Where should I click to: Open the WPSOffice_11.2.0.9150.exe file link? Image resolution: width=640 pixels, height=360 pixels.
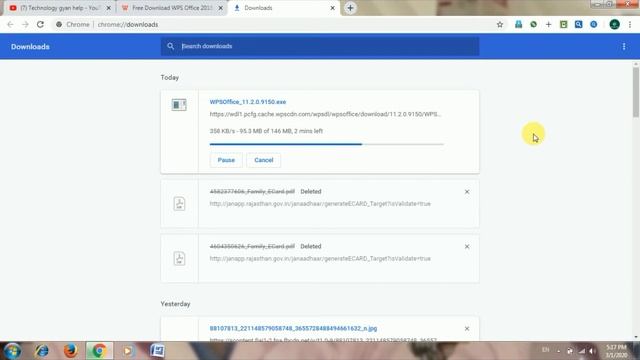[248, 102]
